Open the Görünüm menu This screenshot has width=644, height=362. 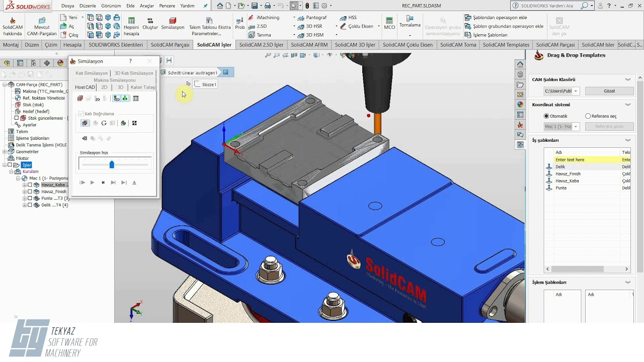point(111,6)
